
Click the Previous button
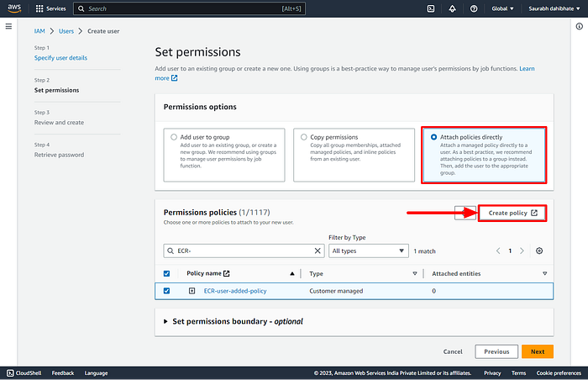tap(496, 351)
